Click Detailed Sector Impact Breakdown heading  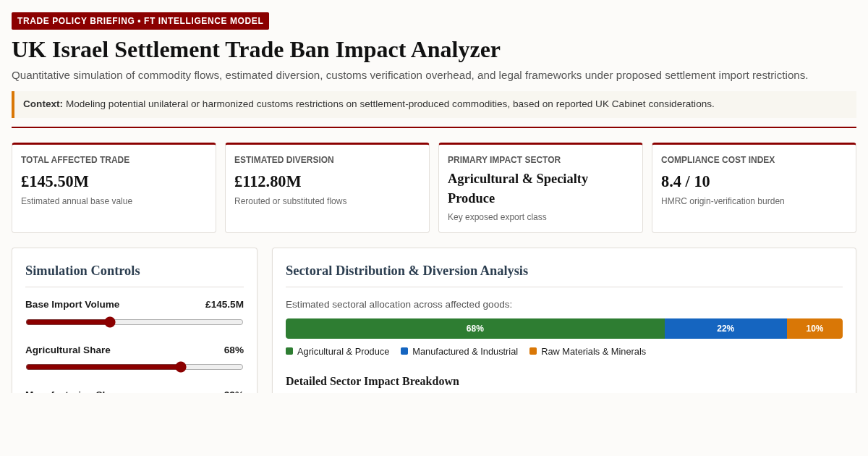[373, 381]
